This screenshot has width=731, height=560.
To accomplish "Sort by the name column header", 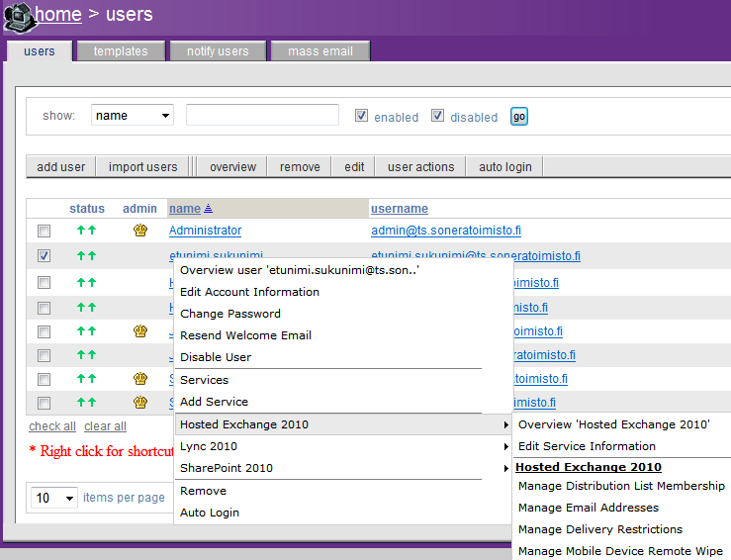I will [x=185, y=209].
